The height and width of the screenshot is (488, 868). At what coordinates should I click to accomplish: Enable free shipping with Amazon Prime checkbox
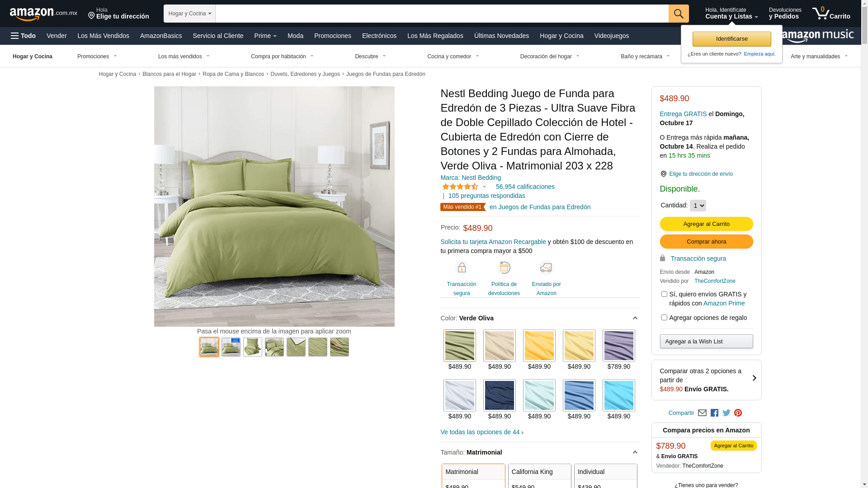coord(664,294)
